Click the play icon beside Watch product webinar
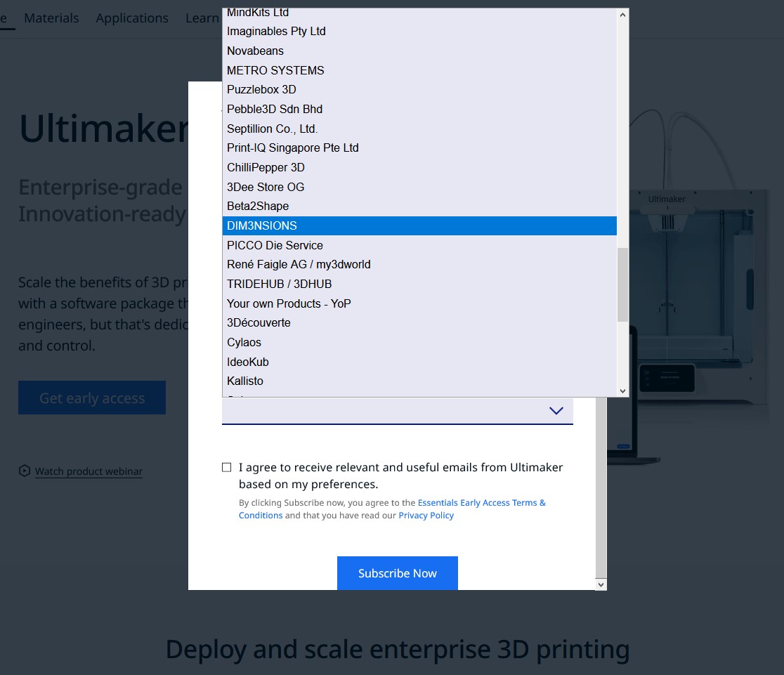Image resolution: width=784 pixels, height=675 pixels. 25,471
